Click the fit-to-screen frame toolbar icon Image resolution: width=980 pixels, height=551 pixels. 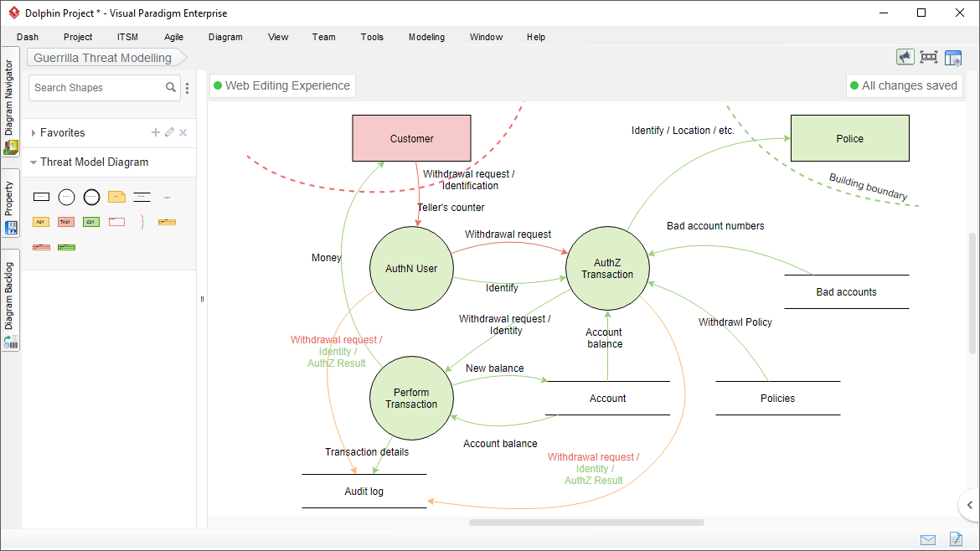[x=929, y=58]
